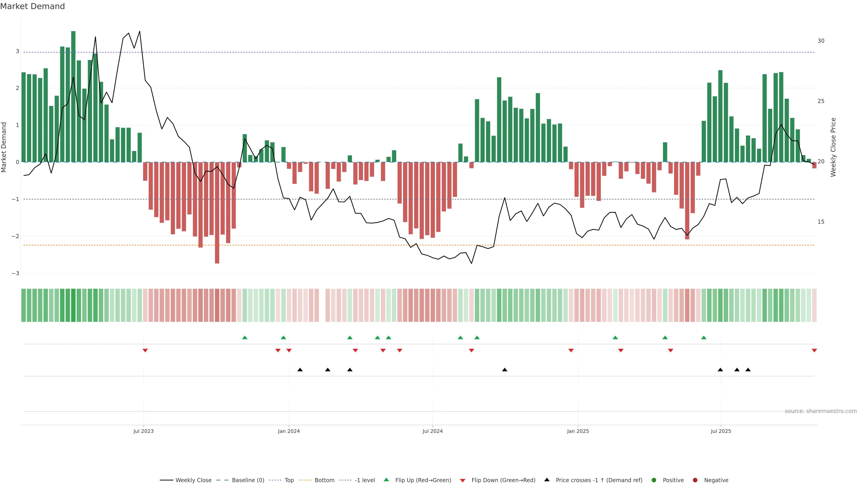
Task: Click the leftmost green Flip Up marker
Action: (x=245, y=338)
